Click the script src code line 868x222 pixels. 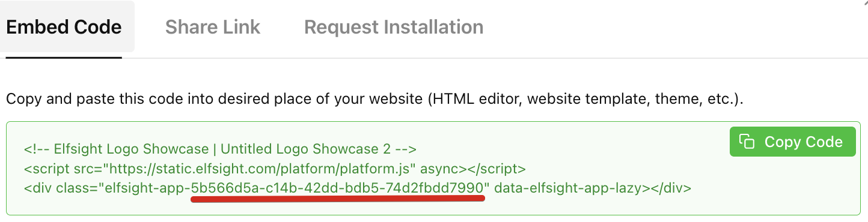275,169
